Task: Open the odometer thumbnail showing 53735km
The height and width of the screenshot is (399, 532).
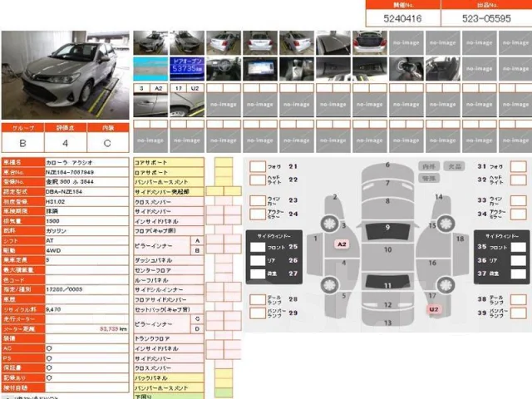Action: pos(187,69)
